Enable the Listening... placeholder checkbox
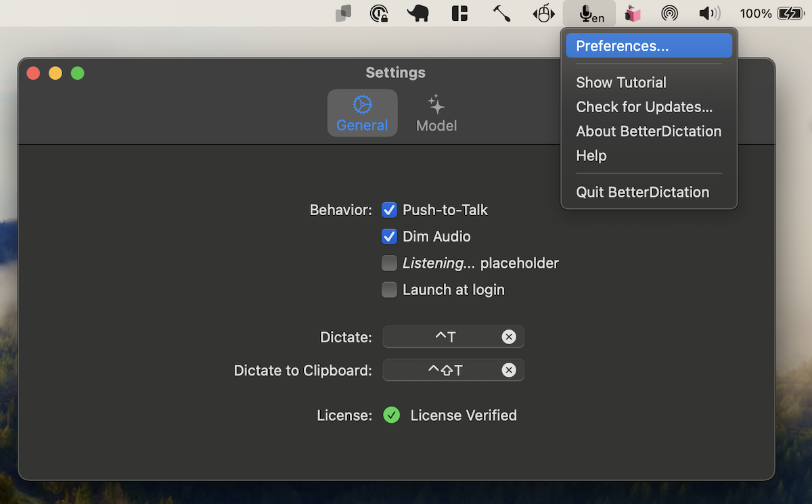This screenshot has height=504, width=812. (x=389, y=263)
